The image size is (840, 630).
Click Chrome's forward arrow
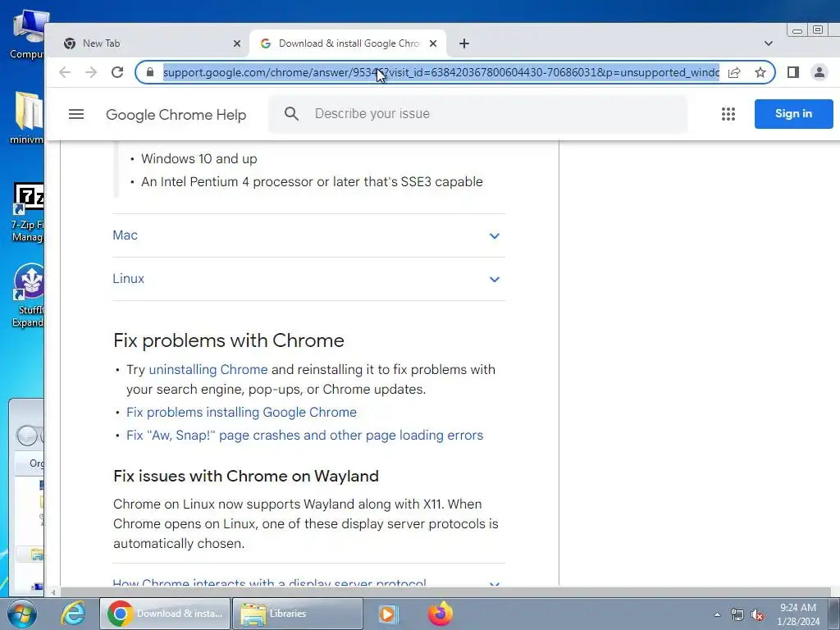tap(91, 72)
